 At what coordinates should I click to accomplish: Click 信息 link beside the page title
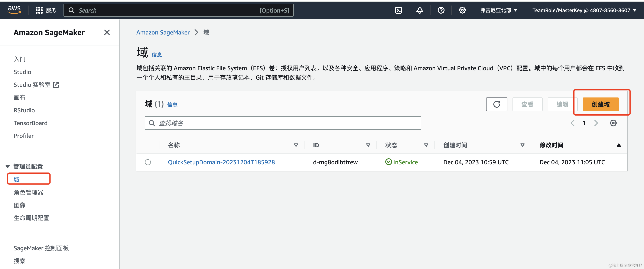156,55
